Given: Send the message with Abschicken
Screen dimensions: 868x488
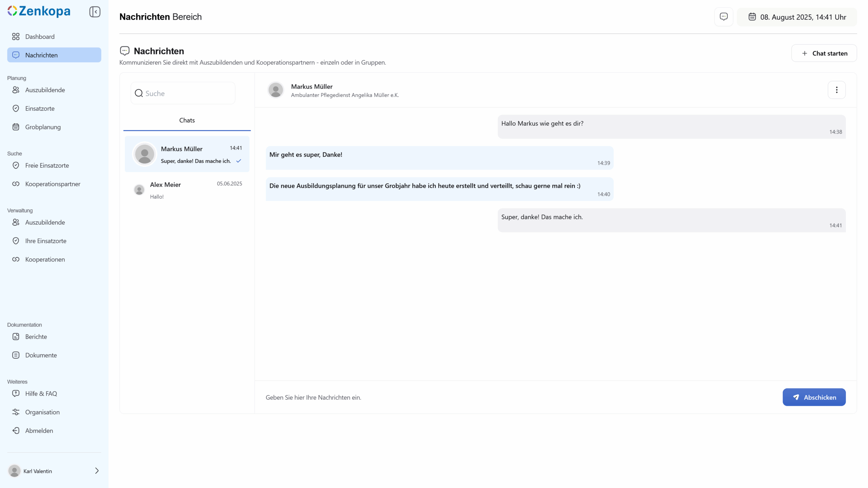Looking at the screenshot, I should tap(814, 397).
